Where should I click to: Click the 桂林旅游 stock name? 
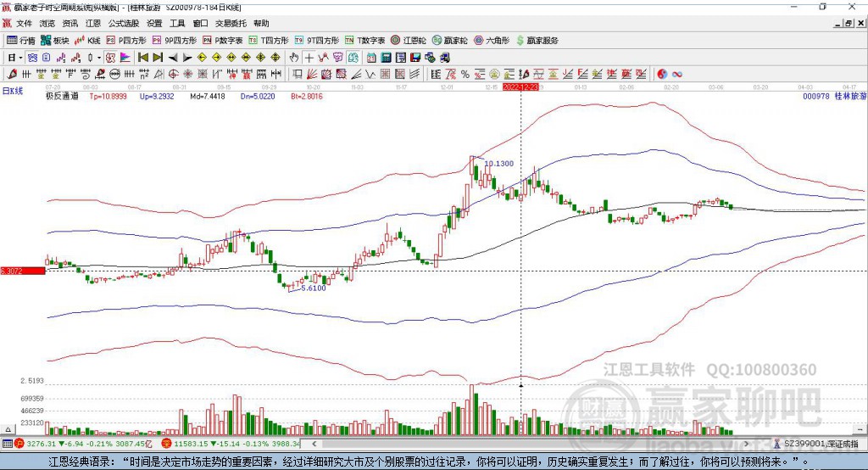point(850,97)
